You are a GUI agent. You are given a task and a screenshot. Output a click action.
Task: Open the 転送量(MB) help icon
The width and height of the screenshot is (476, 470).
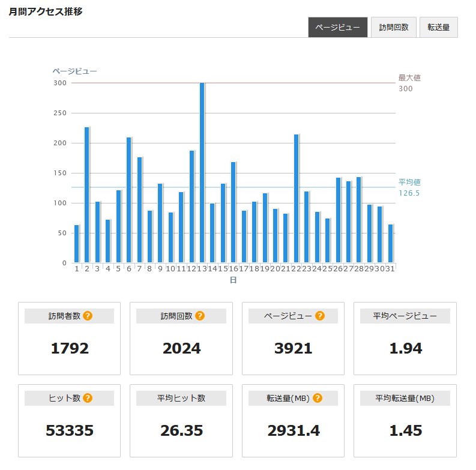[317, 398]
